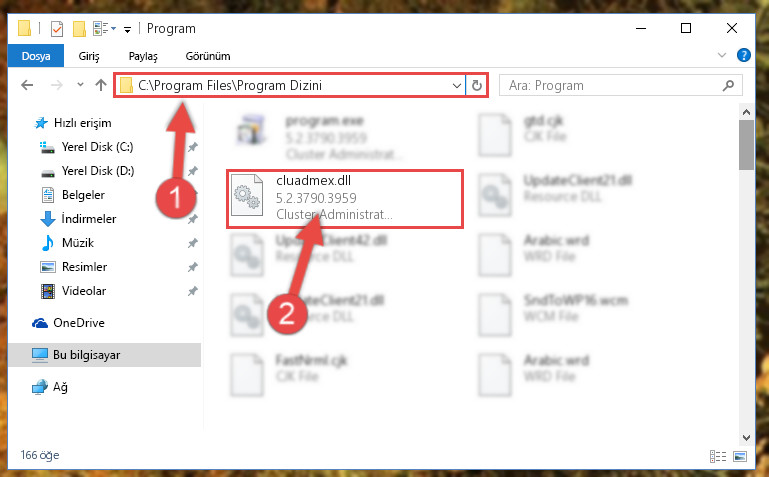Open the Help question mark icon
Image resolution: width=769 pixels, height=477 pixels.
point(743,55)
